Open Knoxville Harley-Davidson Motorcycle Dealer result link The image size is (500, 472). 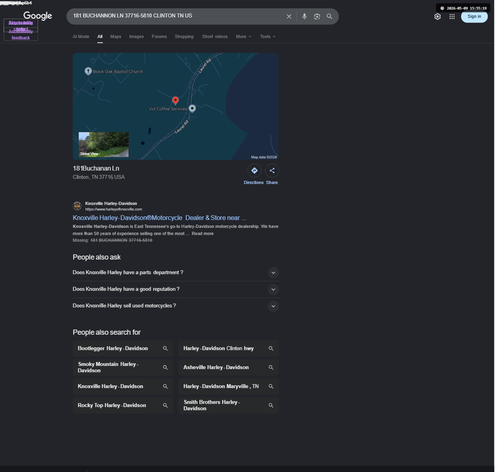(159, 218)
